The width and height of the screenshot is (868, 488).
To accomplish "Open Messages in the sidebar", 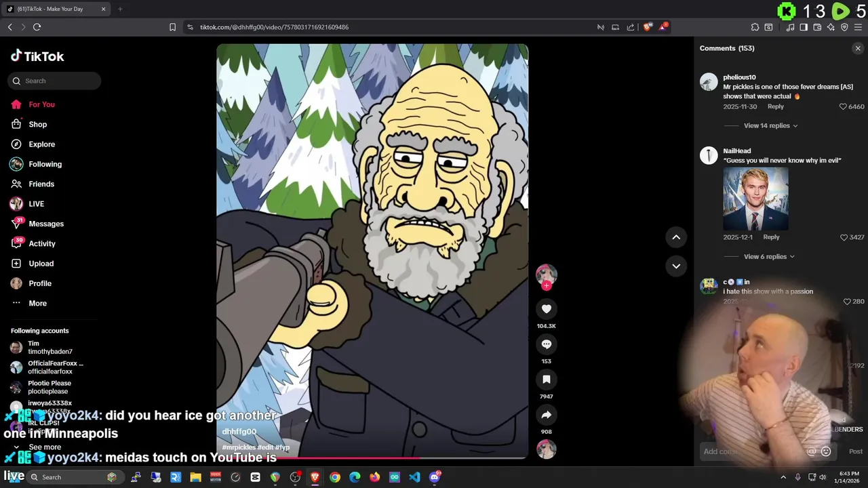I will pyautogui.click(x=46, y=224).
